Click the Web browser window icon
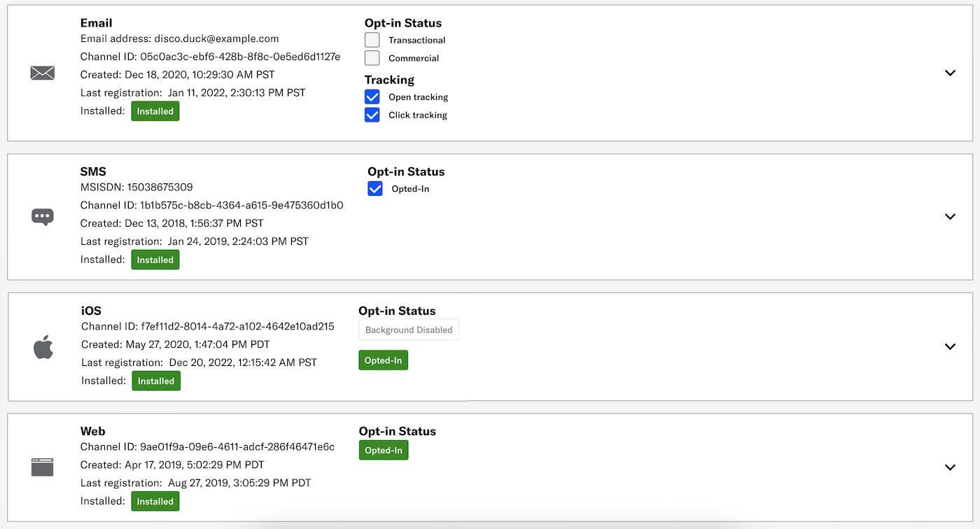Screen dimensions: 980x529 (43, 467)
